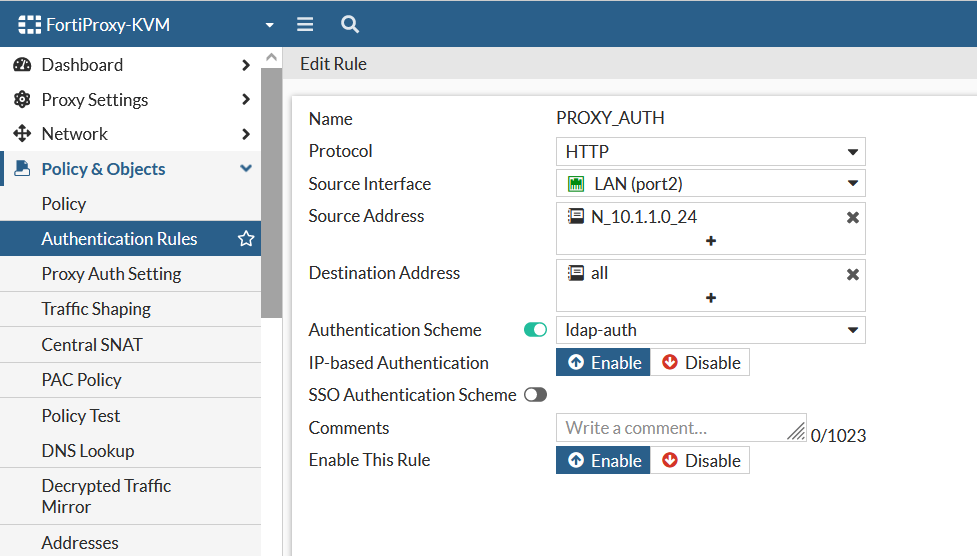Turn on the SSO Authentication Scheme switch
The image size is (977, 556).
[x=535, y=395]
